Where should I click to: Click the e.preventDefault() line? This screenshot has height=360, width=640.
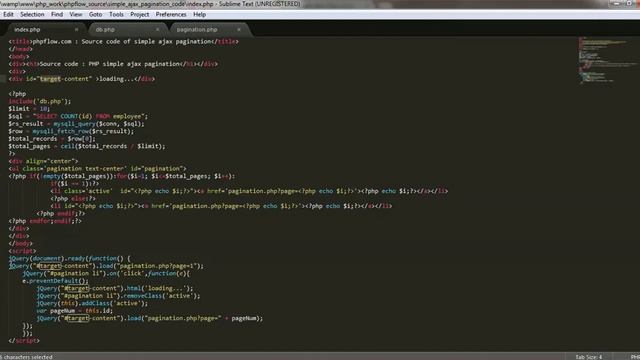click(56, 281)
